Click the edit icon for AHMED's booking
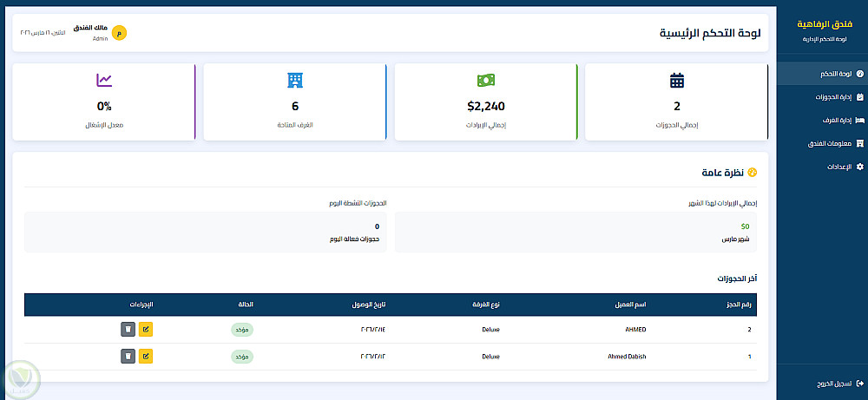 (146, 329)
